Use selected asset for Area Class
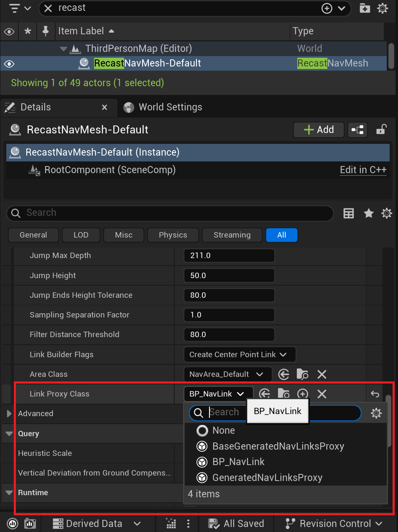Screen dimensions: 398x532 coord(284,374)
